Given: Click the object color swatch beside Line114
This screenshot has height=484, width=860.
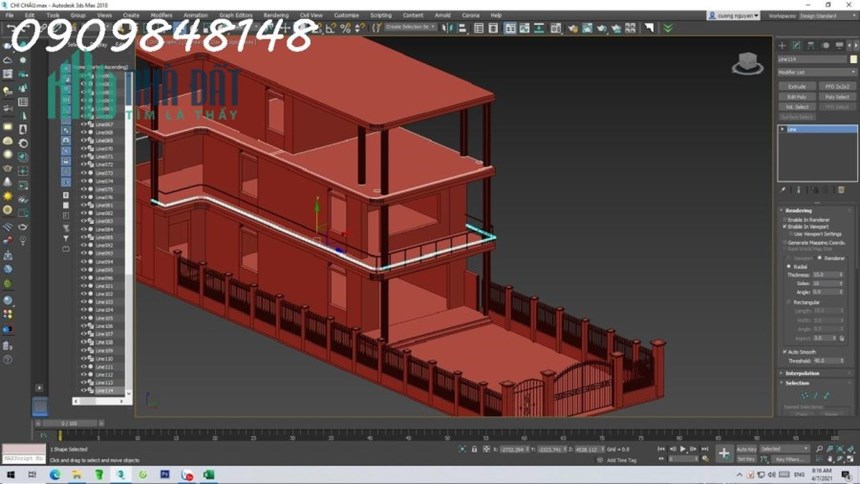Looking at the screenshot, I should pos(853,59).
